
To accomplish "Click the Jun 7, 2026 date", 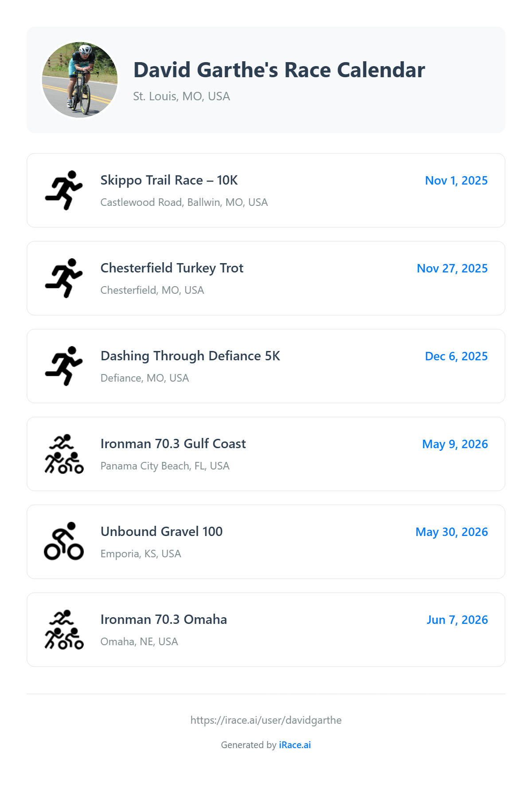I will pyautogui.click(x=457, y=620).
